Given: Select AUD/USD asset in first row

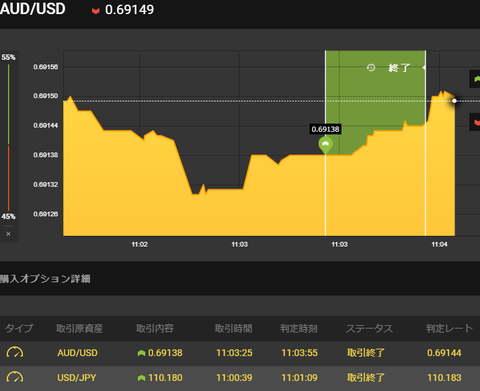Looking at the screenshot, I should pyautogui.click(x=77, y=353).
